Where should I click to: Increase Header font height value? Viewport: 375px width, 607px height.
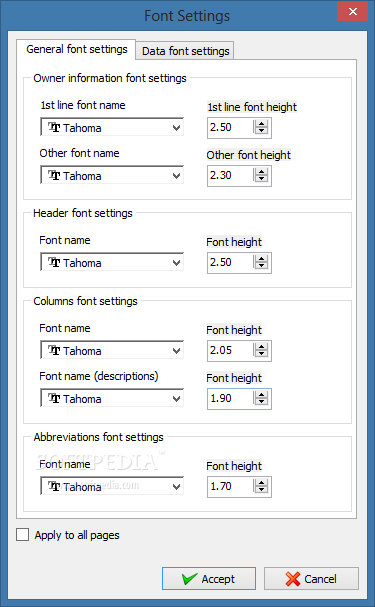[x=262, y=259]
